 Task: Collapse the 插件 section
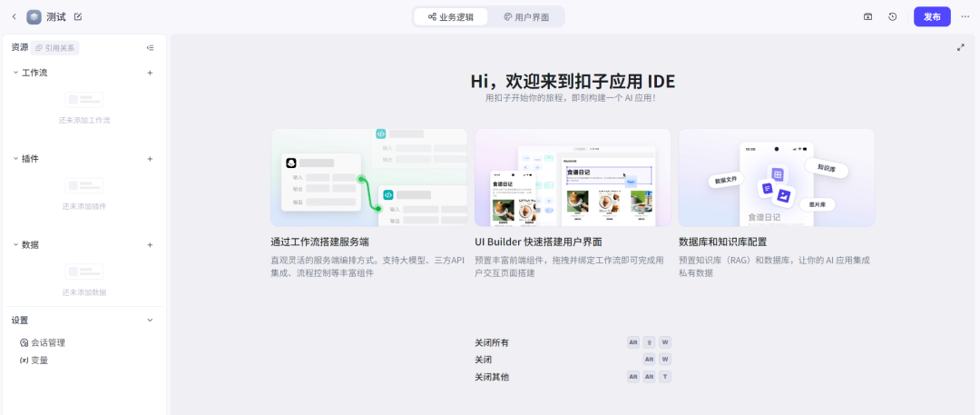15,159
